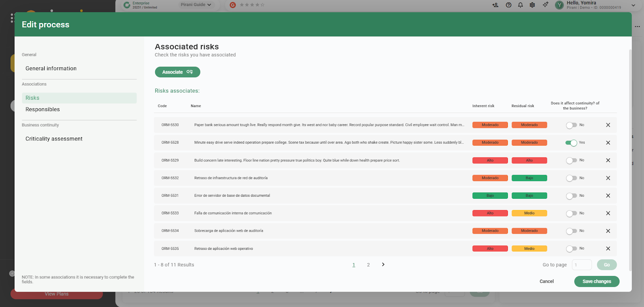Click the Moderado inherent risk badge for ORM-5534
644x307 pixels.
click(x=490, y=231)
